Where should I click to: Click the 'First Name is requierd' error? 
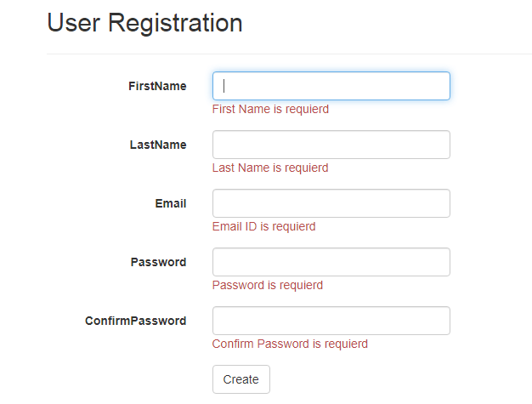point(270,109)
